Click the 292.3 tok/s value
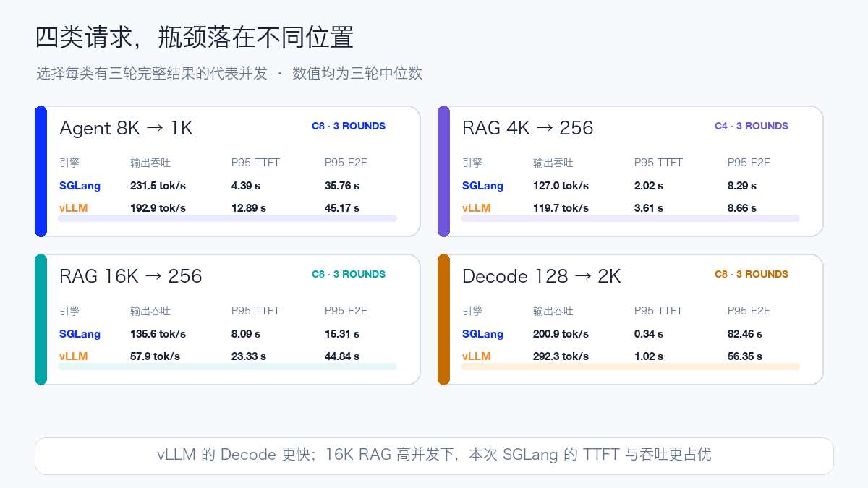868x488 pixels. point(561,356)
